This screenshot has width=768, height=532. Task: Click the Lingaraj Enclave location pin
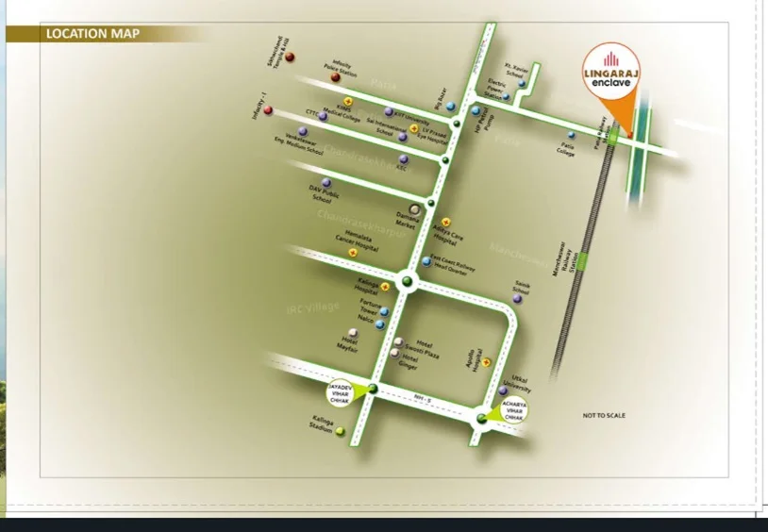click(x=611, y=72)
